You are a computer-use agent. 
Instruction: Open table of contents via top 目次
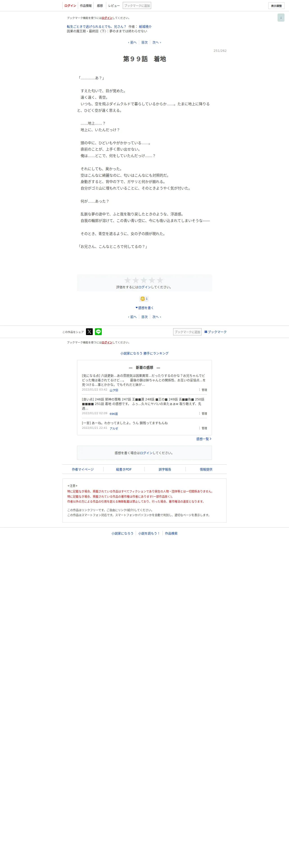pyautogui.click(x=144, y=42)
